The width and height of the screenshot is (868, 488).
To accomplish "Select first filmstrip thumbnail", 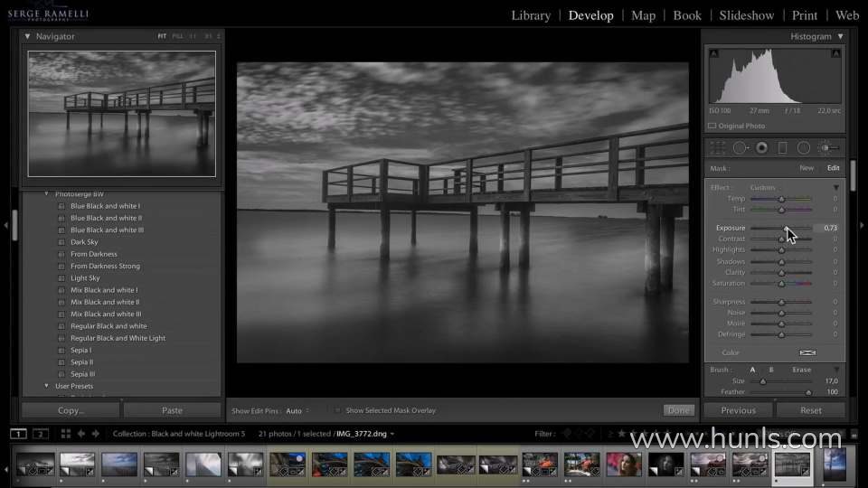I will [35, 465].
